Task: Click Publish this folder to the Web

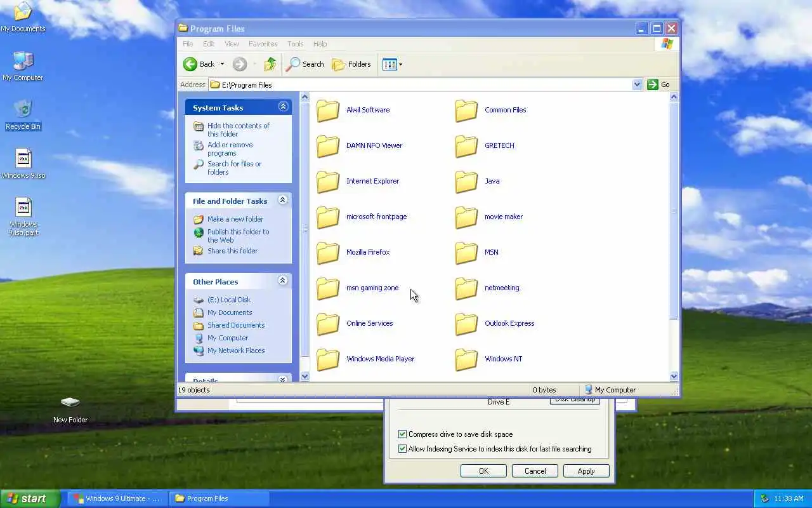Action: coord(238,236)
